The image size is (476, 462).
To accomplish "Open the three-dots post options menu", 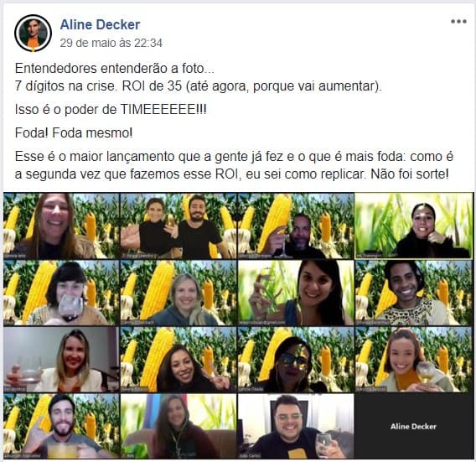I will click(458, 22).
